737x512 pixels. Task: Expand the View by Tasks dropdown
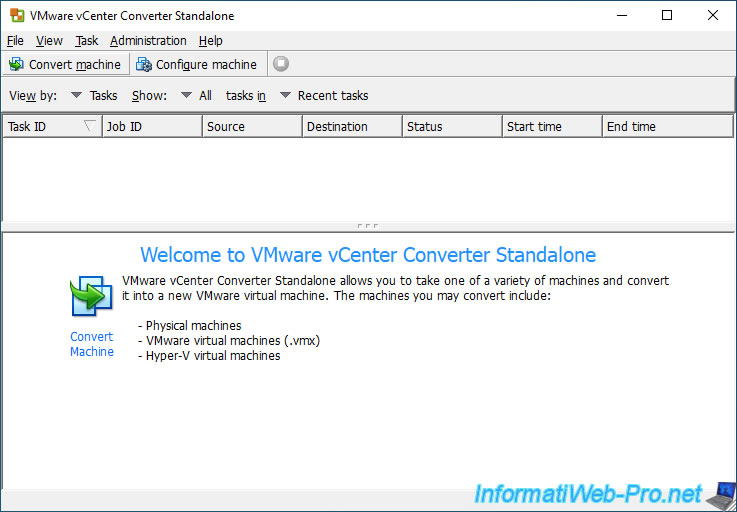pos(94,95)
